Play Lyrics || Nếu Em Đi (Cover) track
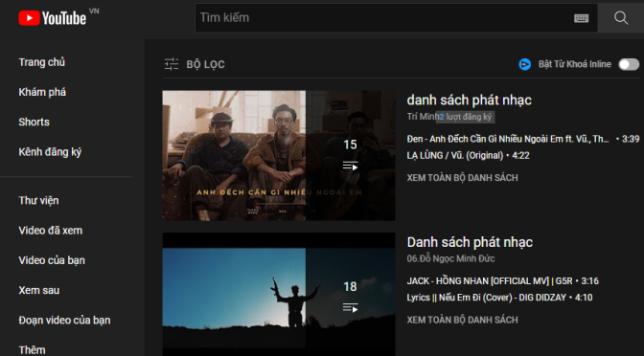The width and height of the screenshot is (644, 356). [486, 298]
